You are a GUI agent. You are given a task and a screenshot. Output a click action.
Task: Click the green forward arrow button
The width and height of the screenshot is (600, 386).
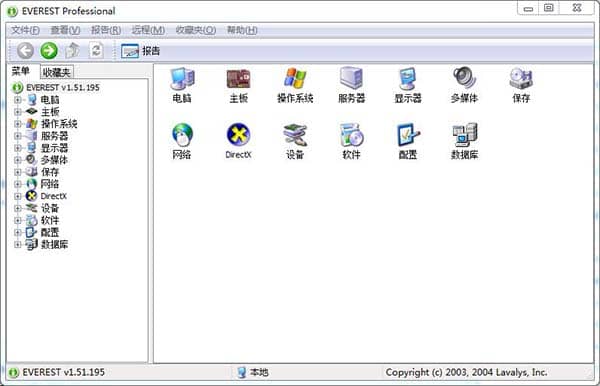pyautogui.click(x=49, y=50)
